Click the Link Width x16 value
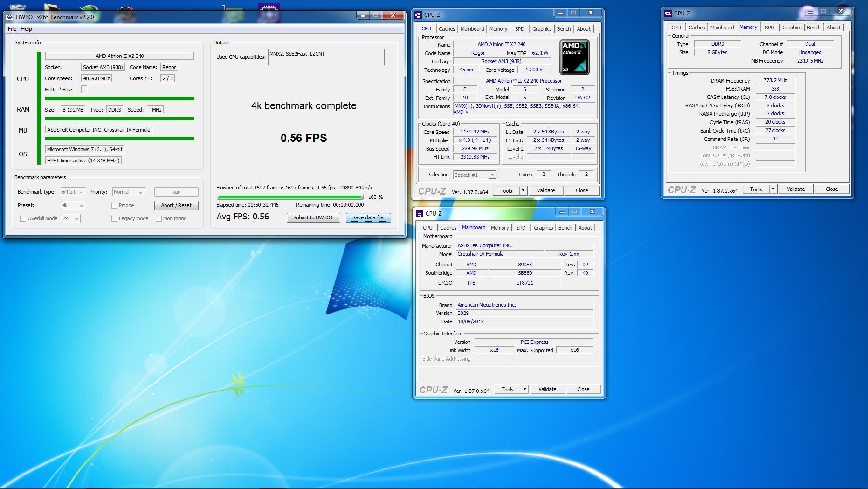Screen dimensions: 868x489 click(x=494, y=350)
